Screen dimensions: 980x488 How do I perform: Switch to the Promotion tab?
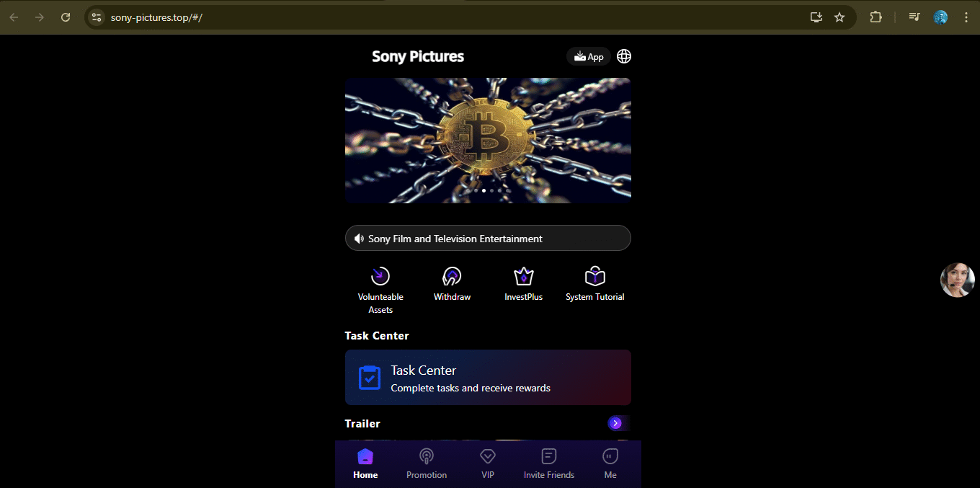pos(427,463)
